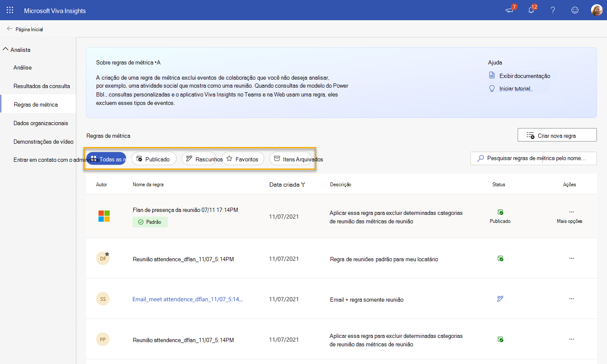Click the Criar nova regra button
Image resolution: width=607 pixels, height=364 pixels.
pos(557,135)
